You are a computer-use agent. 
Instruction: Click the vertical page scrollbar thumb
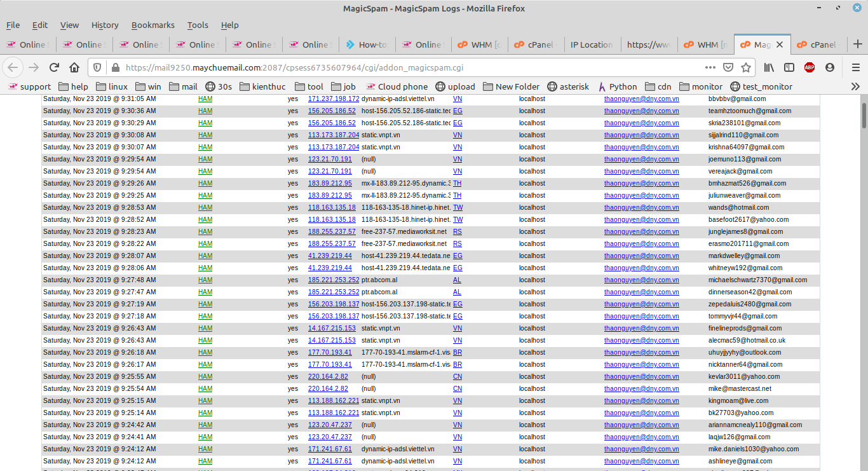click(x=864, y=114)
